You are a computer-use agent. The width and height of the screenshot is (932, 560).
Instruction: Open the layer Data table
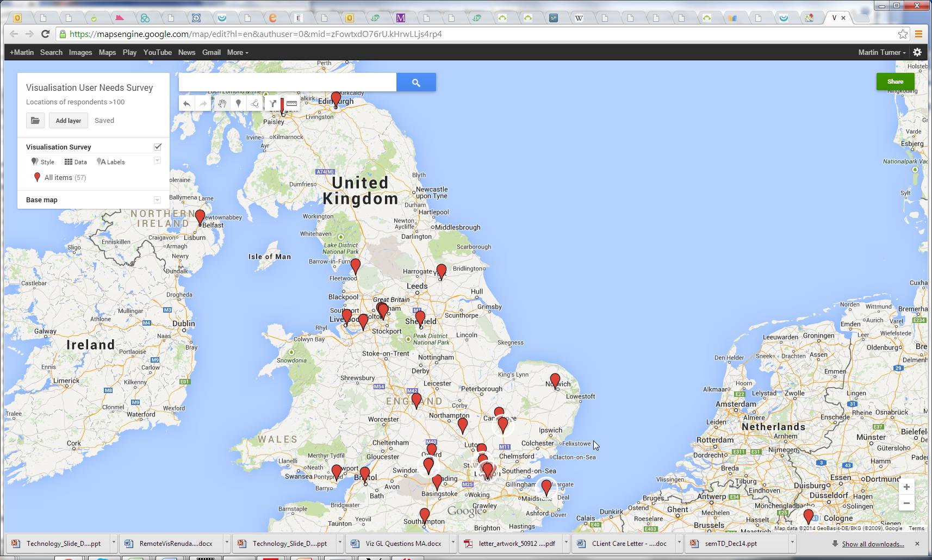point(76,162)
